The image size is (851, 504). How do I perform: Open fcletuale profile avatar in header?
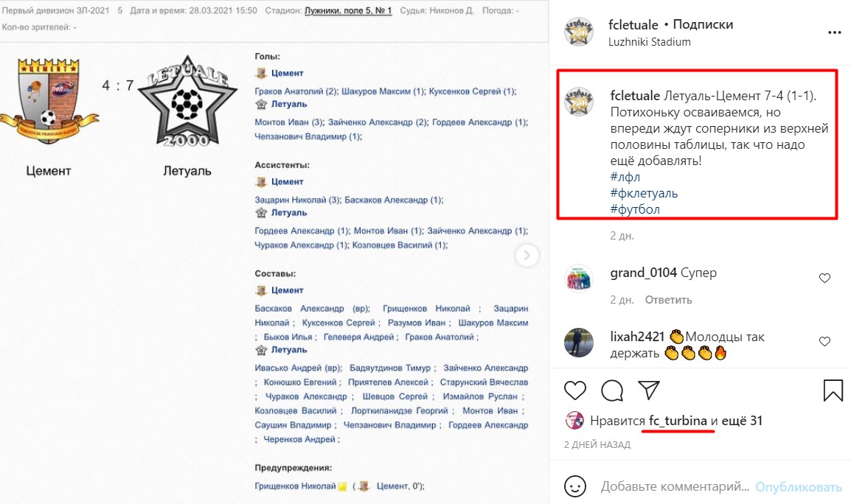click(579, 32)
